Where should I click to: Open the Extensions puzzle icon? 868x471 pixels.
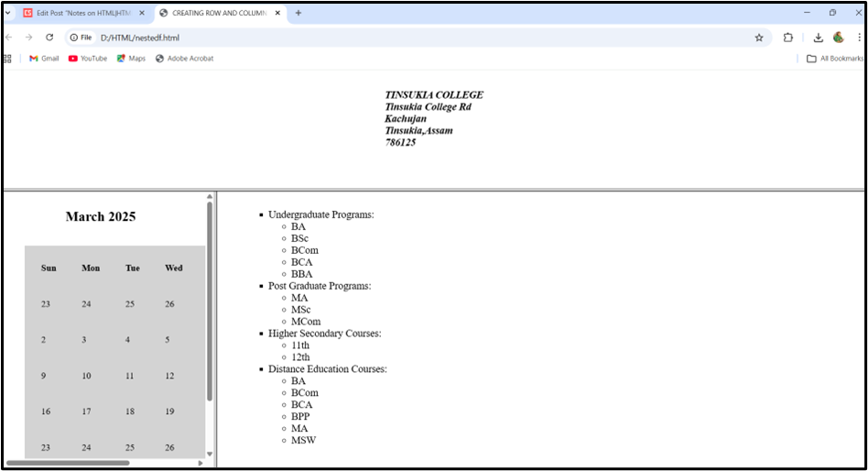788,38
